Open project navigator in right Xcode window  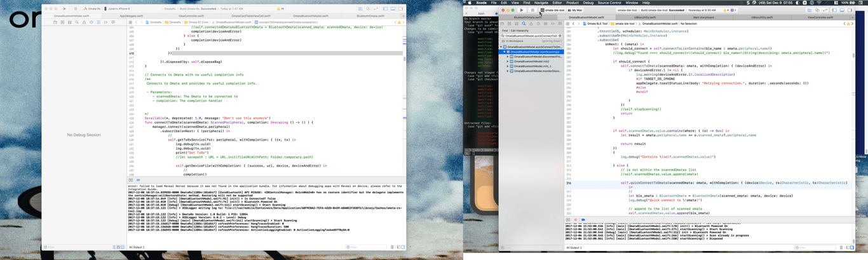[x=502, y=24]
